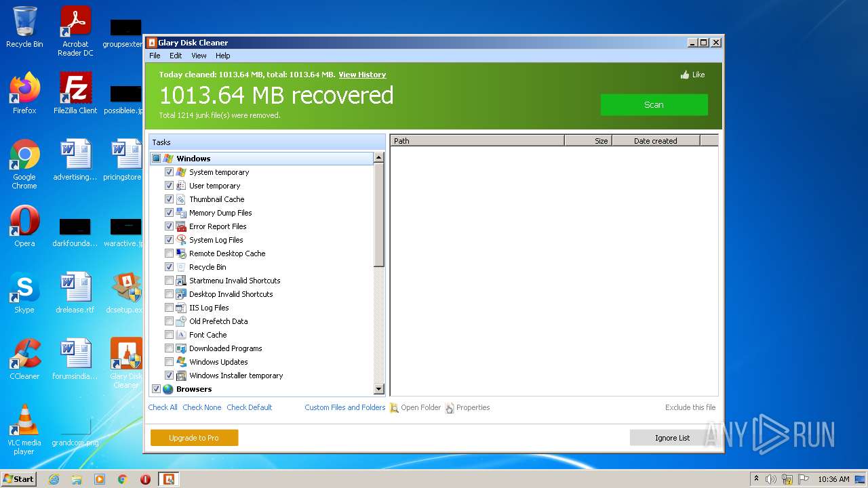Click the Upgrade to Pro button
The width and height of the screenshot is (868, 488).
(x=194, y=438)
